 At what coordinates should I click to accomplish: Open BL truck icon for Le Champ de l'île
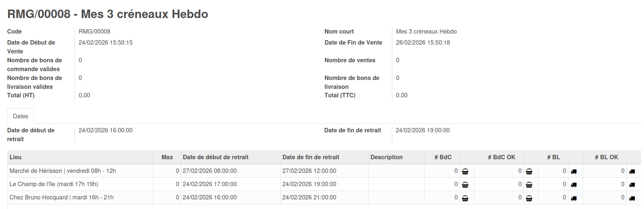574,185
